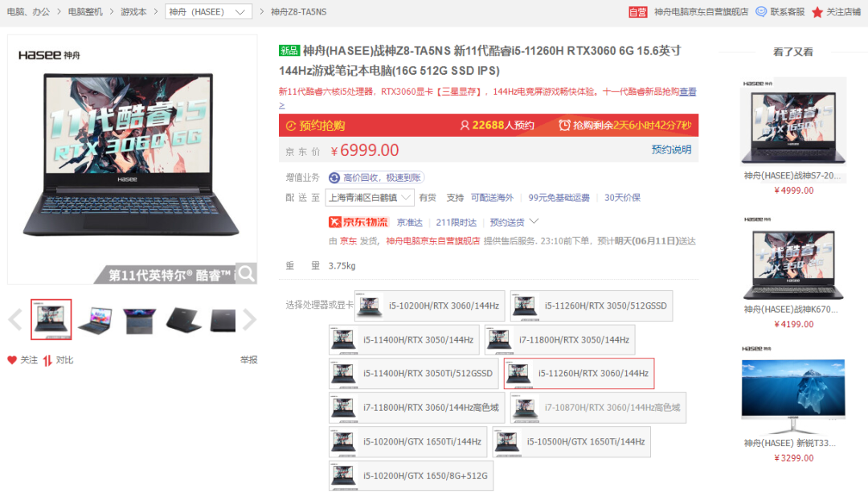Open the 预约说明 reservation info link
This screenshot has height=496, width=868.
(670, 150)
